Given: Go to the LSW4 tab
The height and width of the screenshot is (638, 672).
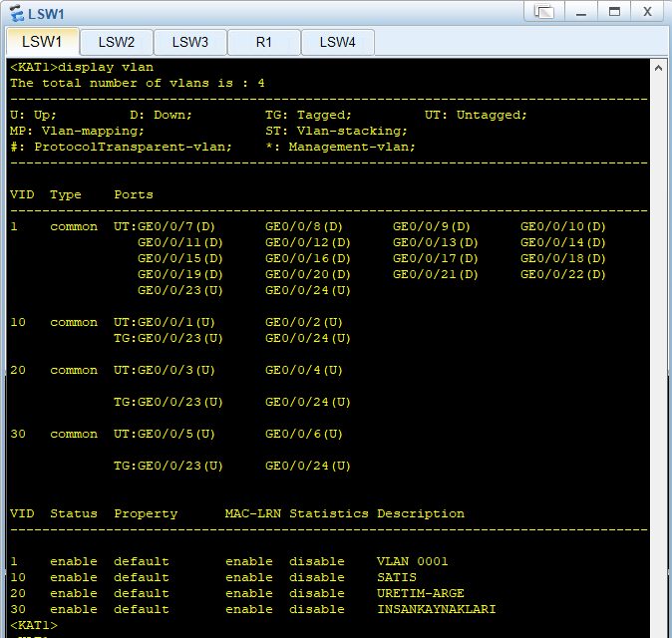Looking at the screenshot, I should point(337,42).
